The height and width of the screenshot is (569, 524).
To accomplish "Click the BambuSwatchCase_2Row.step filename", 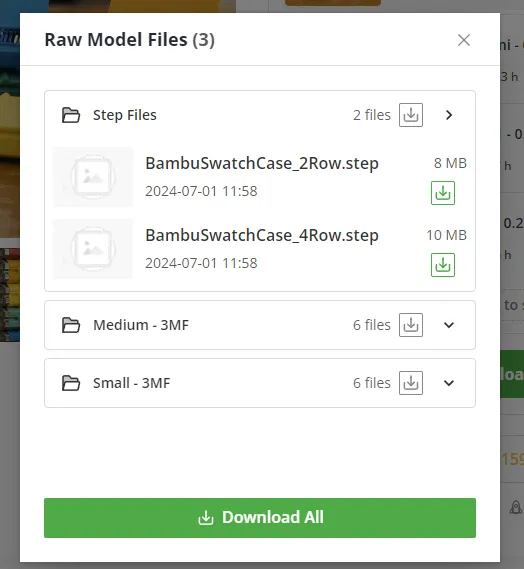I will 262,163.
